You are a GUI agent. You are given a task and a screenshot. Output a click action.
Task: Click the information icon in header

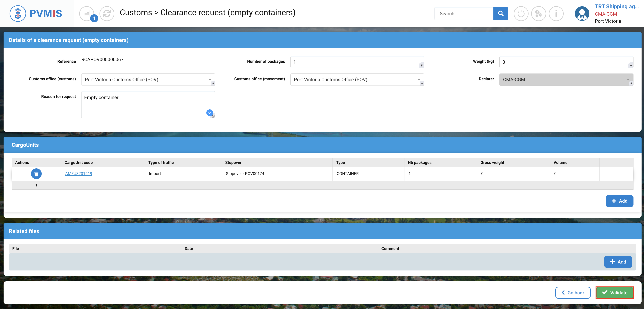(556, 14)
